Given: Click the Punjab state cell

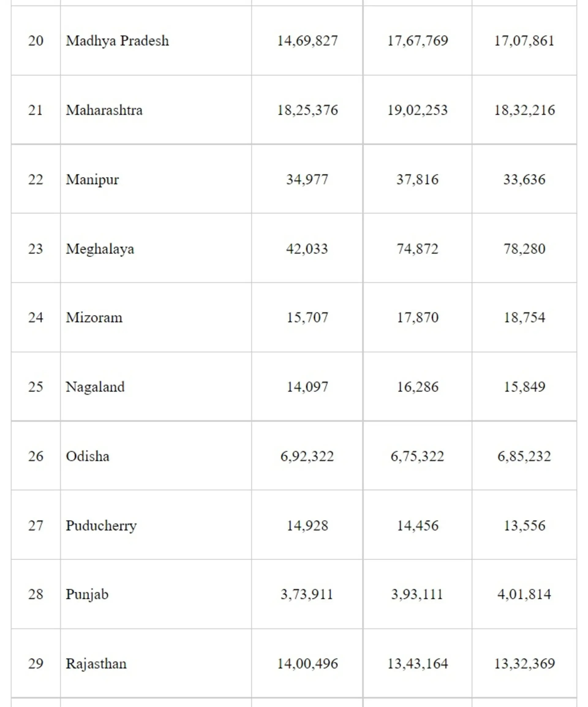Looking at the screenshot, I should click(87, 594).
